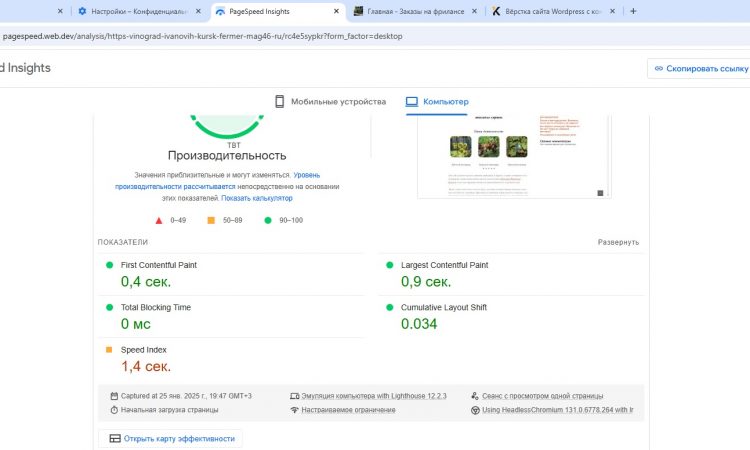Click the ПОКАЗАТЕЛИ section label

(123, 242)
